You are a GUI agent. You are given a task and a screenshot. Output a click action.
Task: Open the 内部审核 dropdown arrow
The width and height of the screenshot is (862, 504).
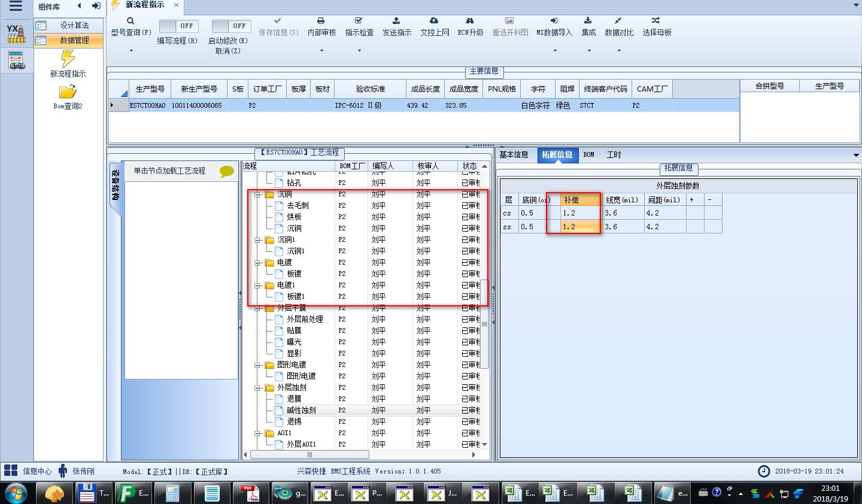pyautogui.click(x=321, y=51)
